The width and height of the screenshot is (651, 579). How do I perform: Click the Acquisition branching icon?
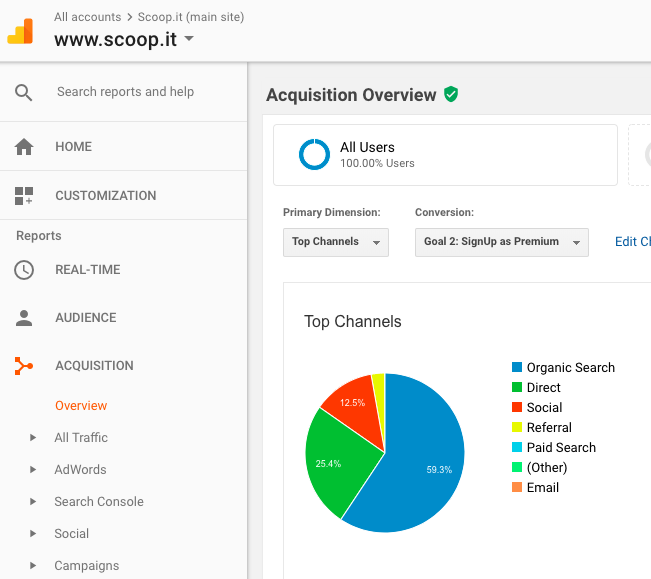coord(24,366)
